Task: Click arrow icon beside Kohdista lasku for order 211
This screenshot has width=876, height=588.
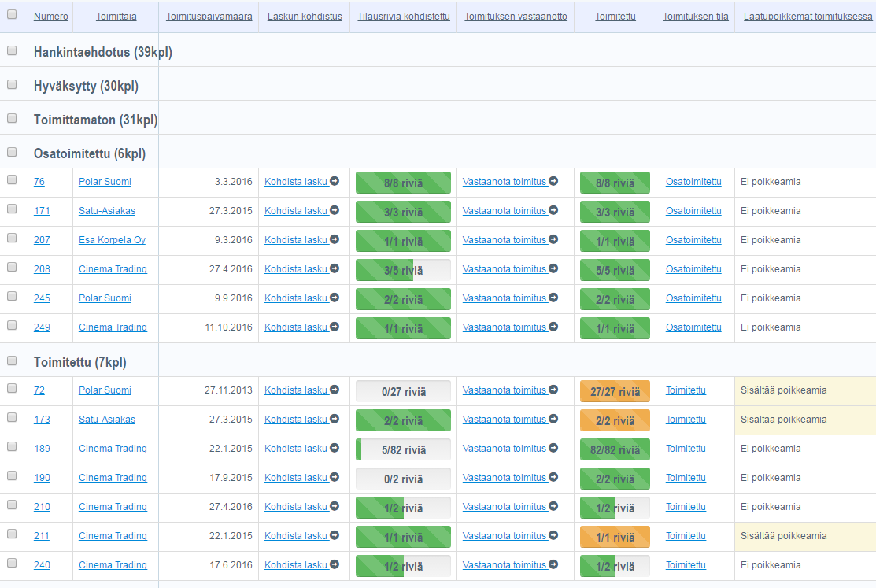Action: (x=335, y=536)
